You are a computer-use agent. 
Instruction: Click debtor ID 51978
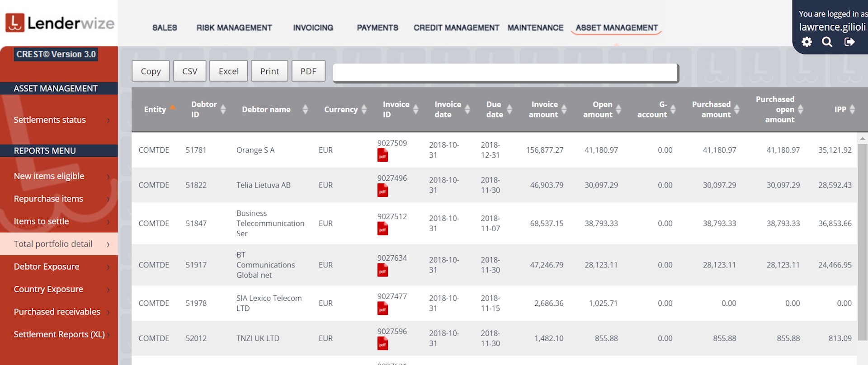(196, 303)
